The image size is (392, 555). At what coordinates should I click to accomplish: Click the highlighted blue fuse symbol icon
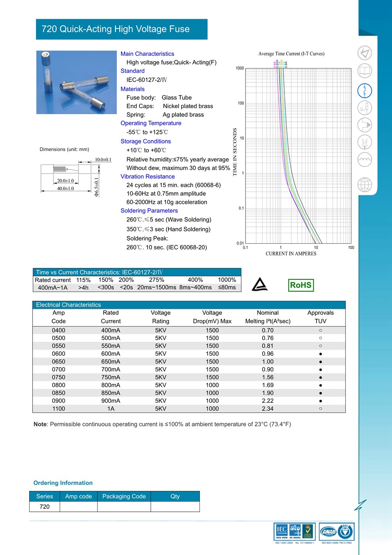365,90
